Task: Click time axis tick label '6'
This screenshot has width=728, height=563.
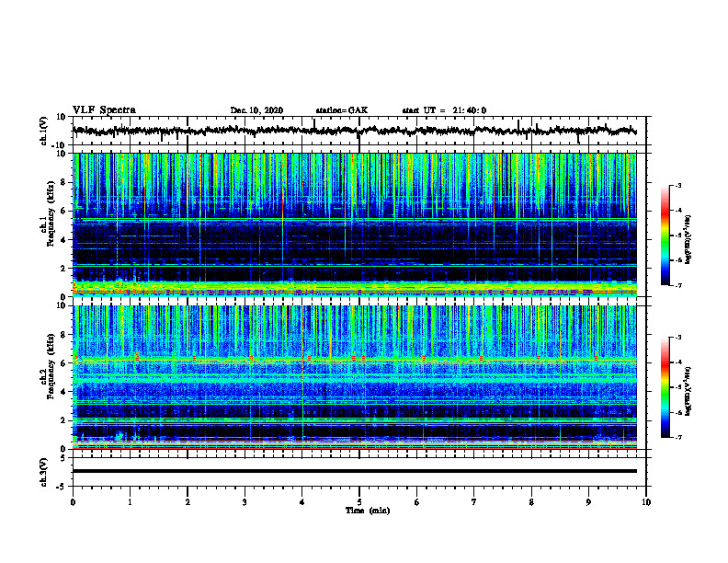Action: (x=417, y=502)
